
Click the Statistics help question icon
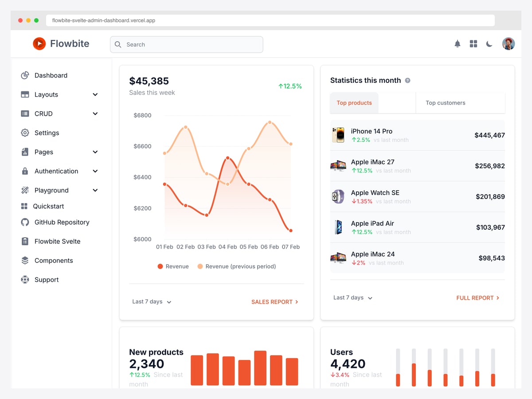[408, 81]
